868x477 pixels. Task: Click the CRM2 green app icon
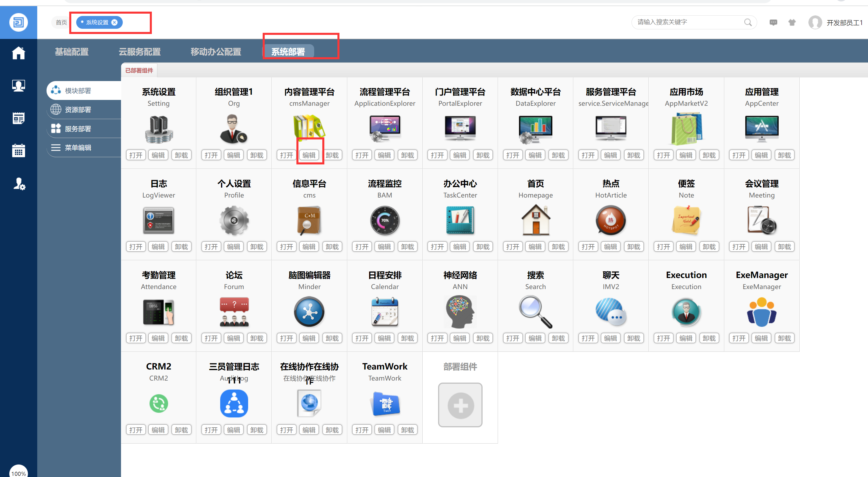(158, 403)
